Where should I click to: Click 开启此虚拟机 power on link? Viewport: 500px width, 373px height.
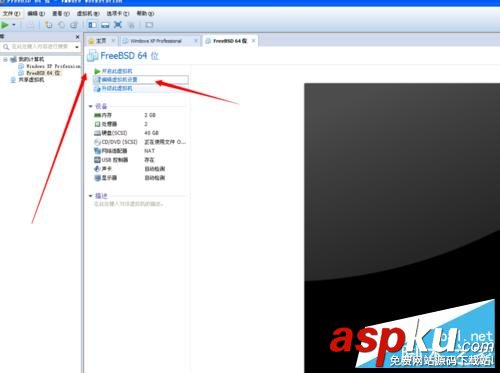pos(117,71)
